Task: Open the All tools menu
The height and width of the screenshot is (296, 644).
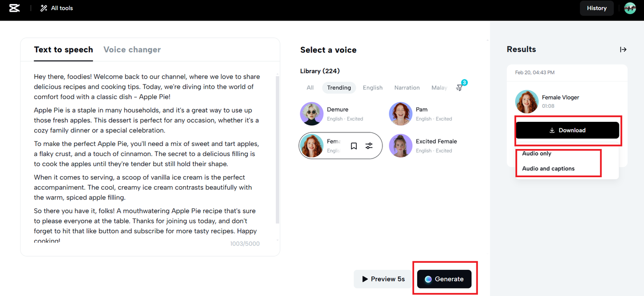Action: point(56,8)
